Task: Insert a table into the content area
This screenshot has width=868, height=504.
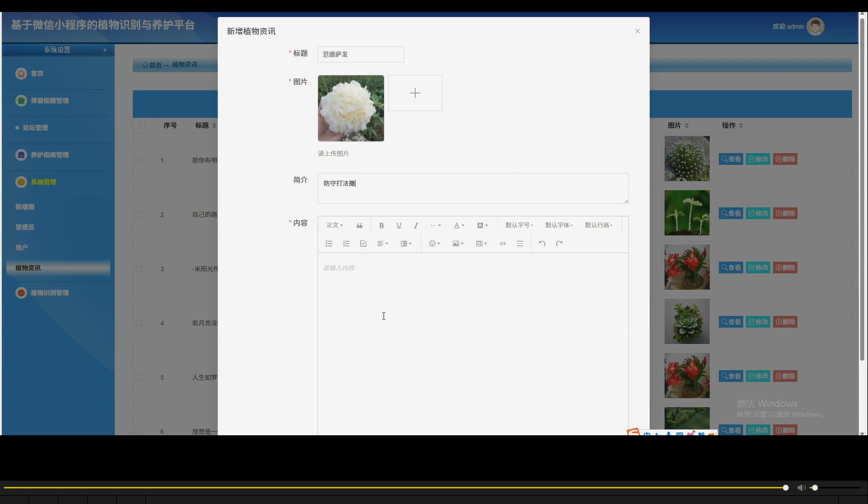Action: [x=479, y=243]
